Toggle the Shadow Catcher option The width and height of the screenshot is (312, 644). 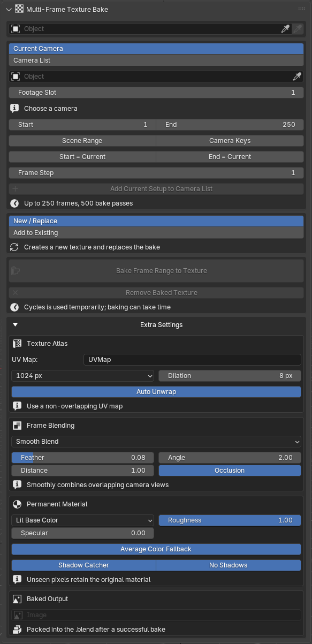83,565
